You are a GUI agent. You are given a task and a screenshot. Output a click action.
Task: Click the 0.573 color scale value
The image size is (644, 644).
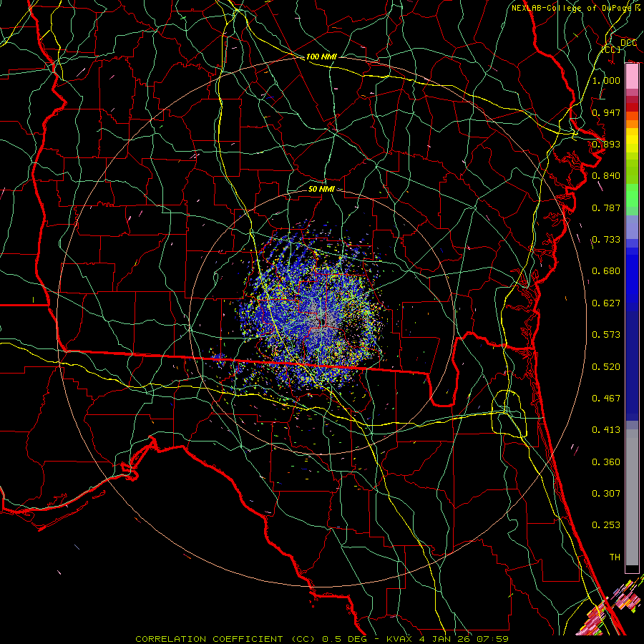(x=606, y=335)
